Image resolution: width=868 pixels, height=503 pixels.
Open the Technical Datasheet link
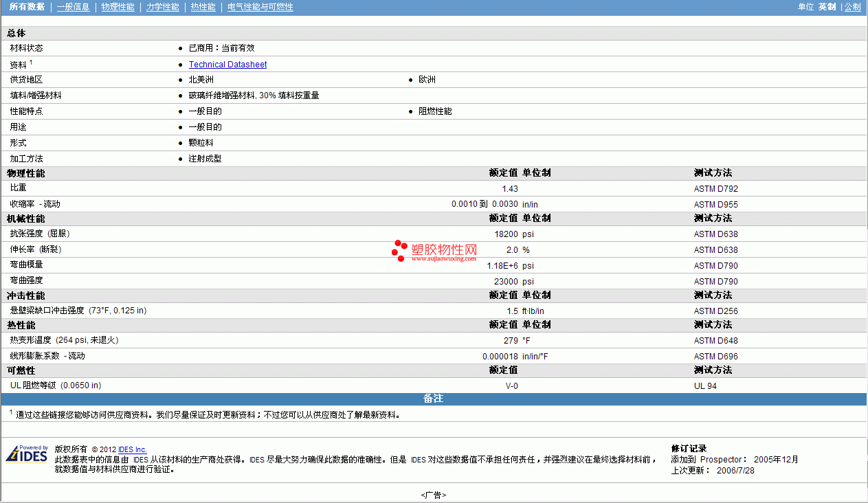click(x=227, y=65)
